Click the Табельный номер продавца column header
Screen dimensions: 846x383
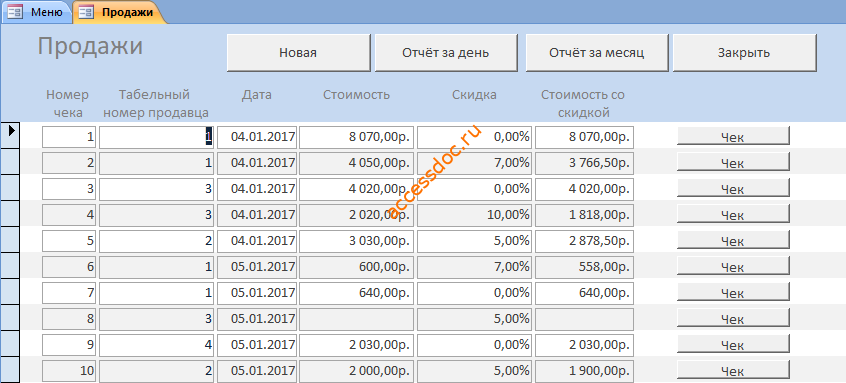pyautogui.click(x=156, y=104)
